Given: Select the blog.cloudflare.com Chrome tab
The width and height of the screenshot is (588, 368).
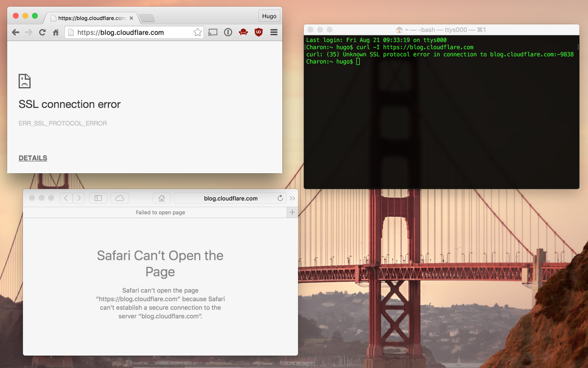Looking at the screenshot, I should pyautogui.click(x=91, y=18).
